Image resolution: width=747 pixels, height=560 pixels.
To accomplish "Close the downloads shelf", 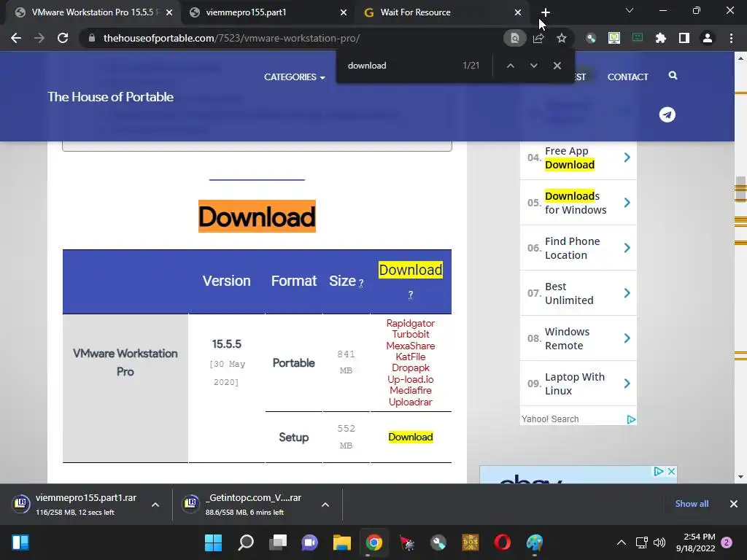I will point(734,504).
